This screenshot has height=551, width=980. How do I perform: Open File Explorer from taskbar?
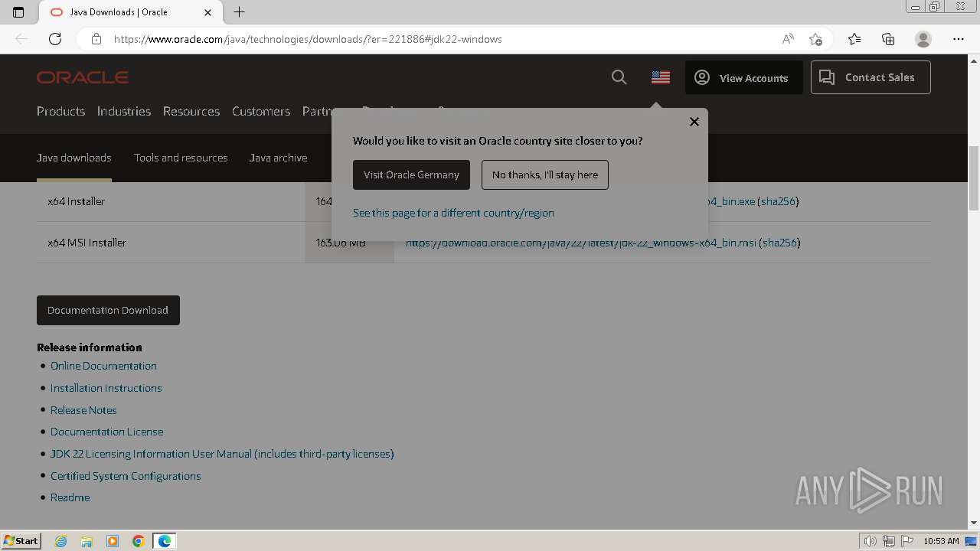pyautogui.click(x=87, y=541)
